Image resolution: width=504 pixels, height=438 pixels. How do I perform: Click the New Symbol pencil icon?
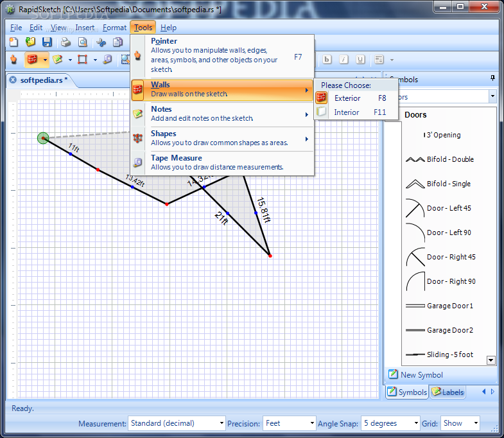pyautogui.click(x=393, y=374)
